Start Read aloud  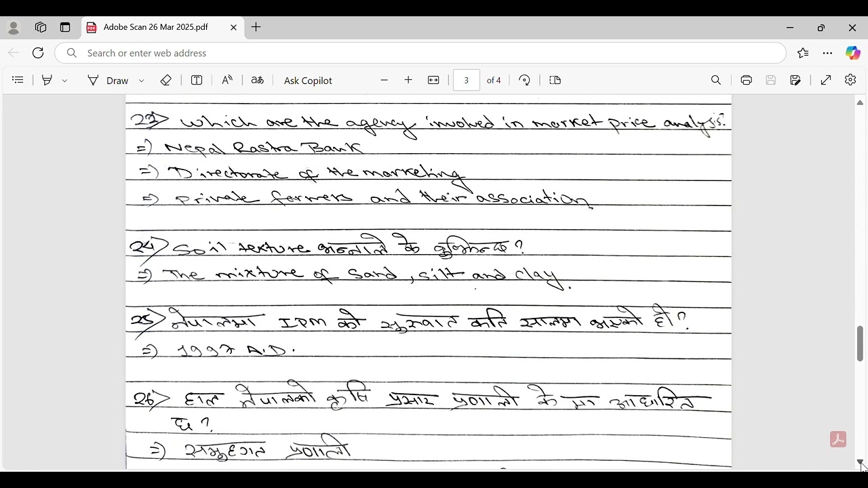[x=227, y=80]
